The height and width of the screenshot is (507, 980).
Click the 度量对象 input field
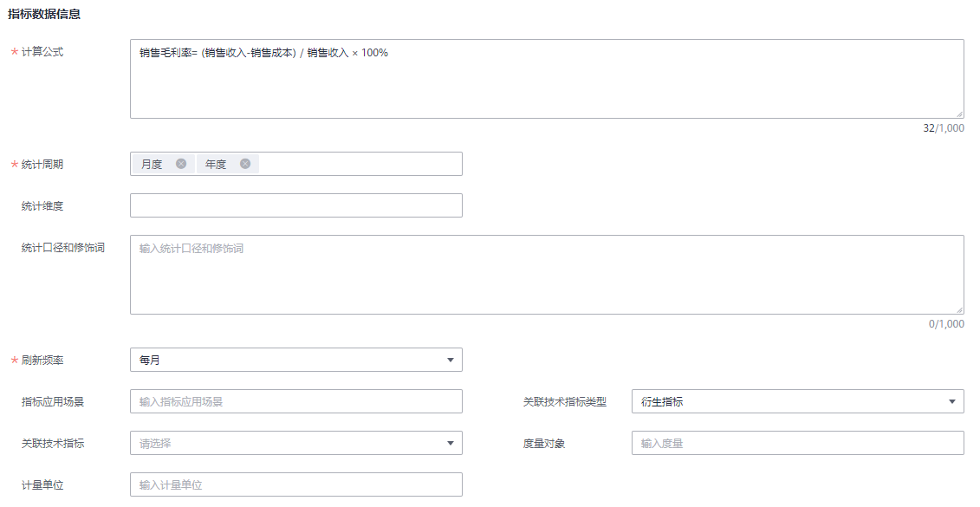coord(797,443)
